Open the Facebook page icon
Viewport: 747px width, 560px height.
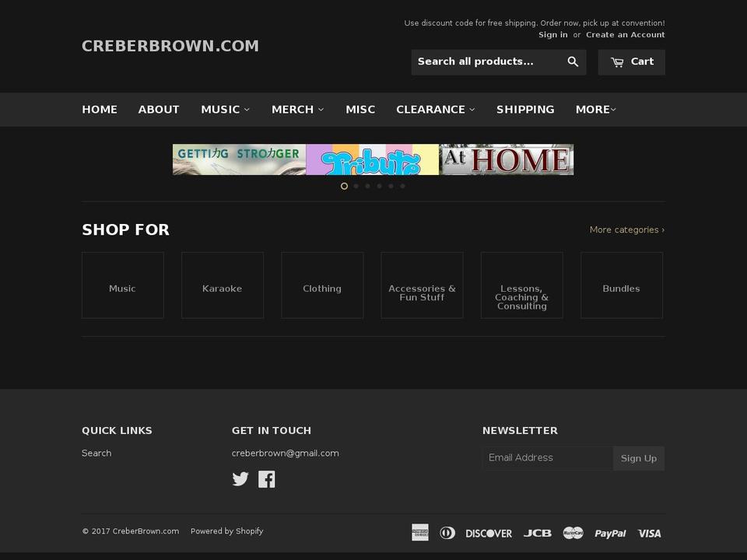(x=267, y=479)
